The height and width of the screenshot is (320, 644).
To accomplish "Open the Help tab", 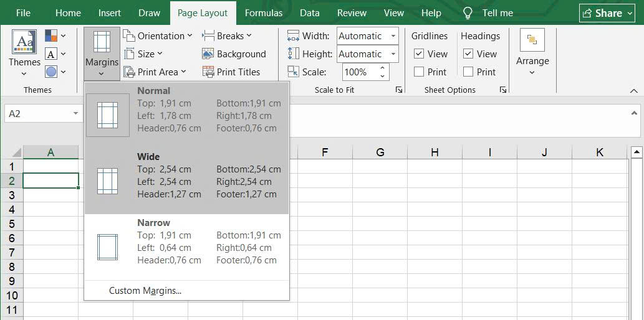I will [431, 12].
